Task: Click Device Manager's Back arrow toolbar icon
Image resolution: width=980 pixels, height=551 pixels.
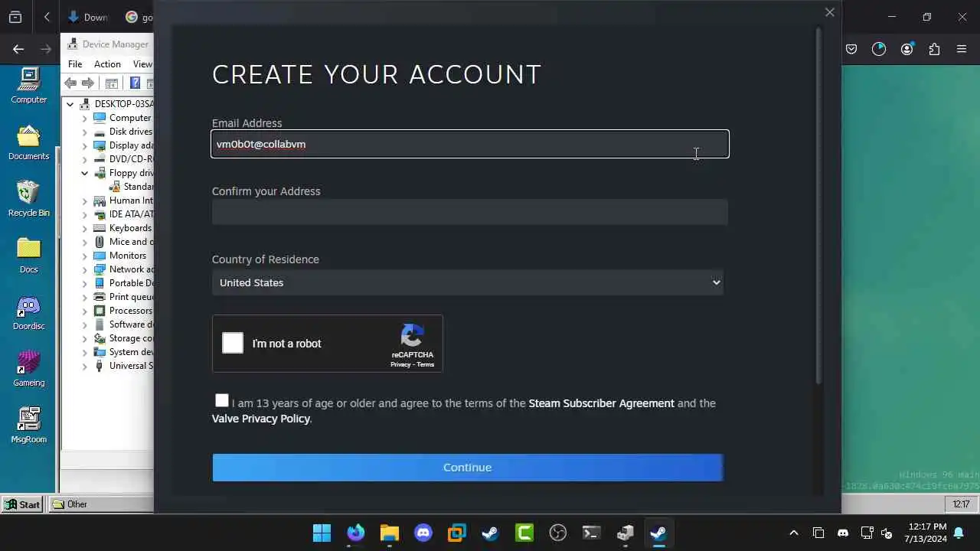Action: click(71, 83)
